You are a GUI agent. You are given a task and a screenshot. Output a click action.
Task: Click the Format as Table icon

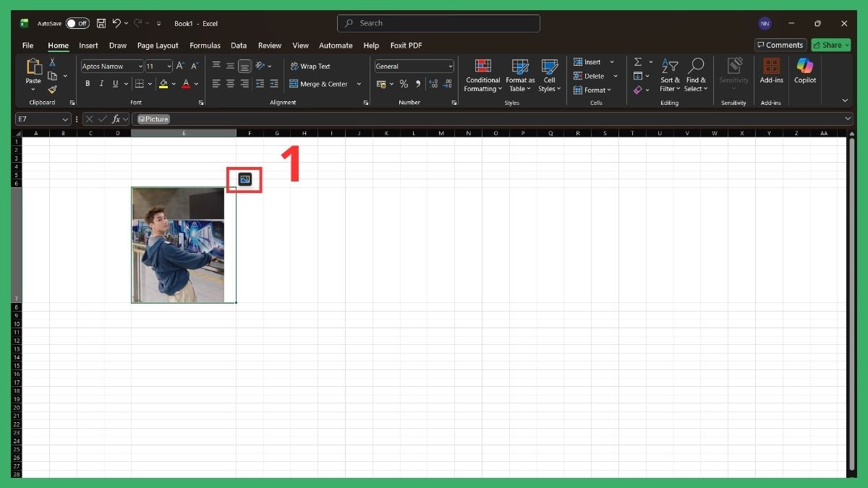[x=519, y=75]
